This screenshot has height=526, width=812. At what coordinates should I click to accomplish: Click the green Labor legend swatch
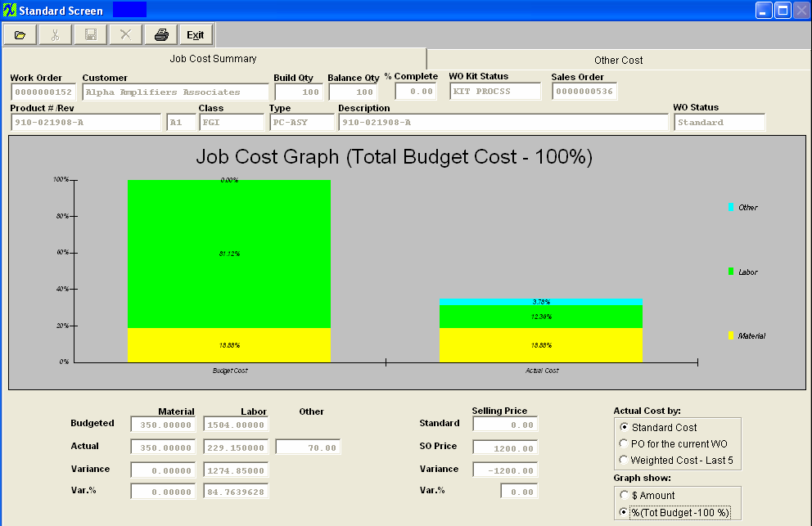pos(731,272)
